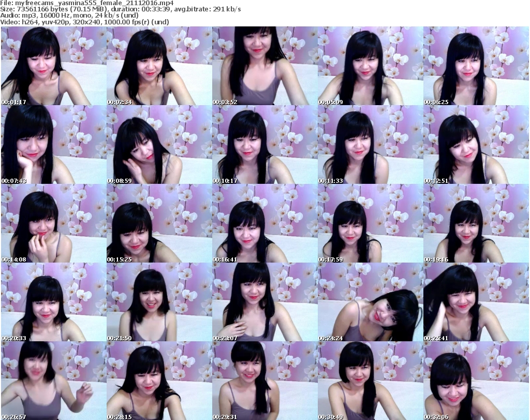Select the thumbnail frame stamped 00:28:15
This screenshot has height=420, width=530.
coord(159,381)
